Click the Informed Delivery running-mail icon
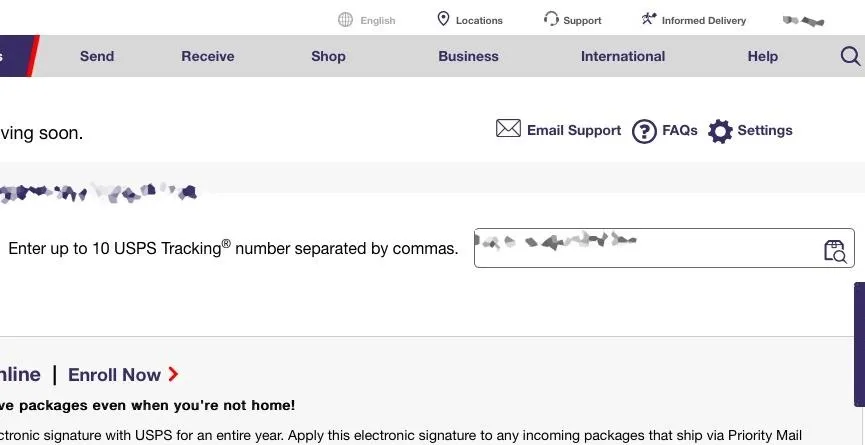 [649, 19]
